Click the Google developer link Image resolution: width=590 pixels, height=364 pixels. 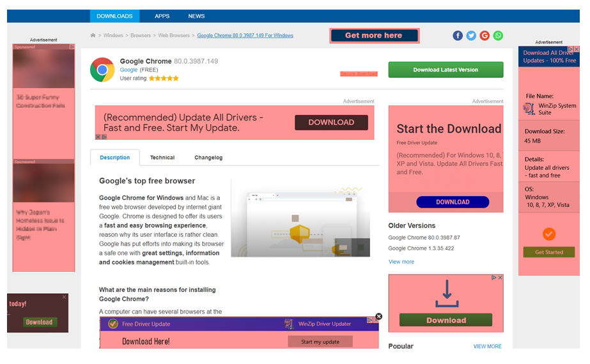pos(128,70)
